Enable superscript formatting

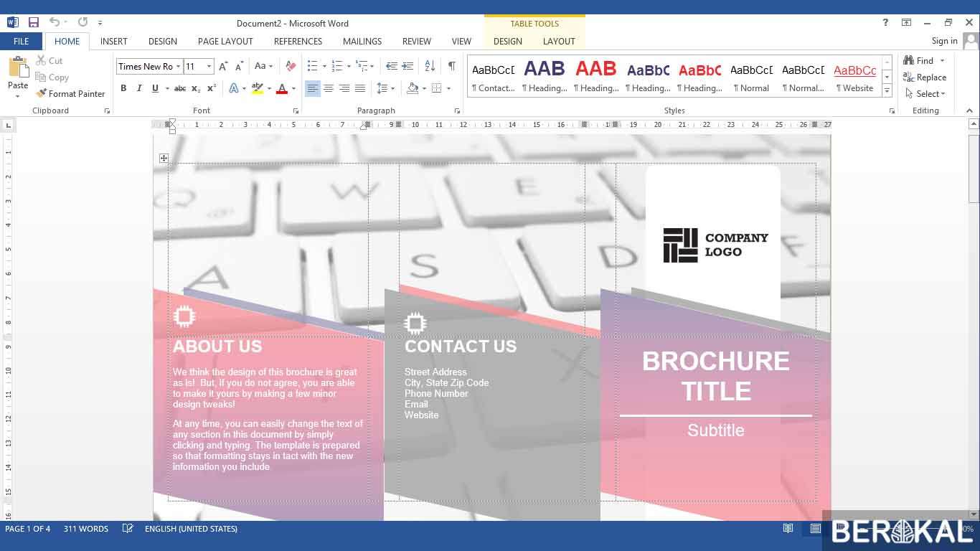(x=211, y=88)
